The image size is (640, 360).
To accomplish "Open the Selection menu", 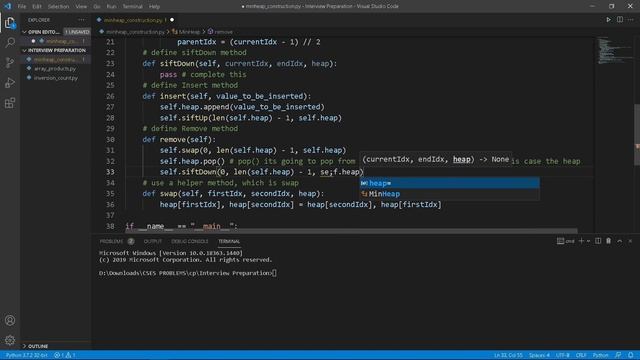I will (x=58, y=7).
